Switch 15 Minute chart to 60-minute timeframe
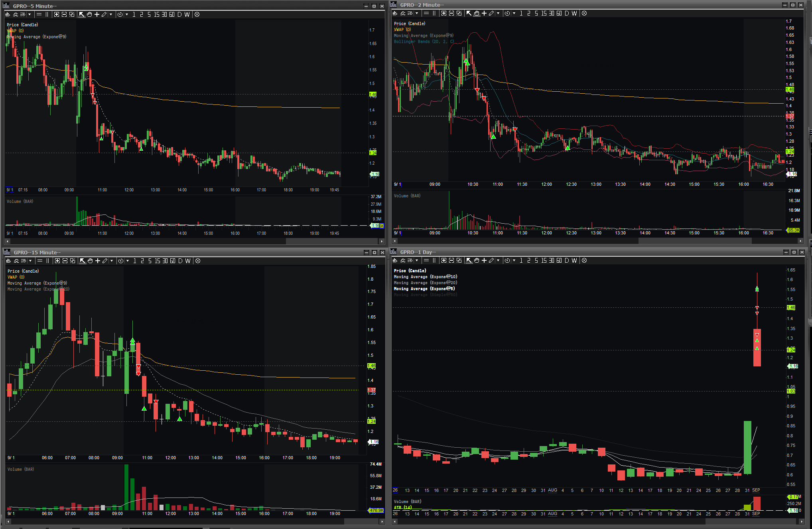Screen dimensions: 812x529 173,261
